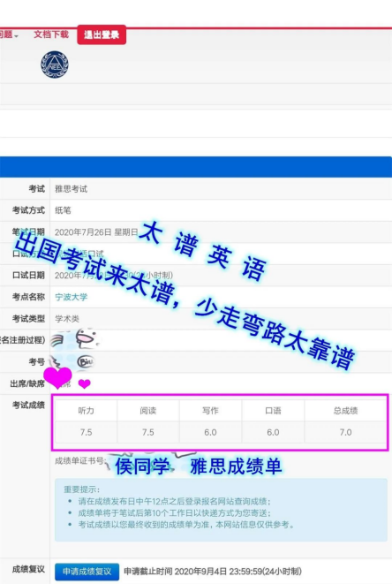Image resolution: width=392 pixels, height=584 pixels.
Task: Open the 文档下载 menu item
Action: click(51, 34)
